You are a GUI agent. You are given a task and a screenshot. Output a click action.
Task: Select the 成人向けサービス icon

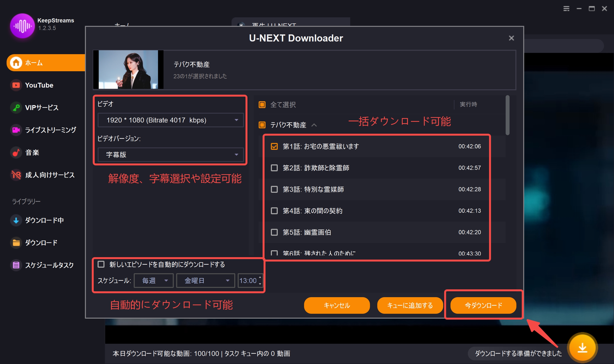click(16, 175)
